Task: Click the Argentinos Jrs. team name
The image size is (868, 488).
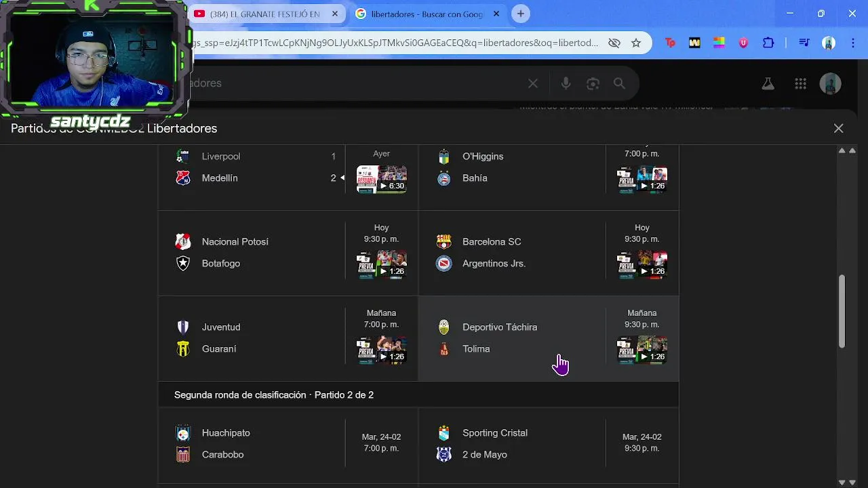Action: click(x=494, y=263)
